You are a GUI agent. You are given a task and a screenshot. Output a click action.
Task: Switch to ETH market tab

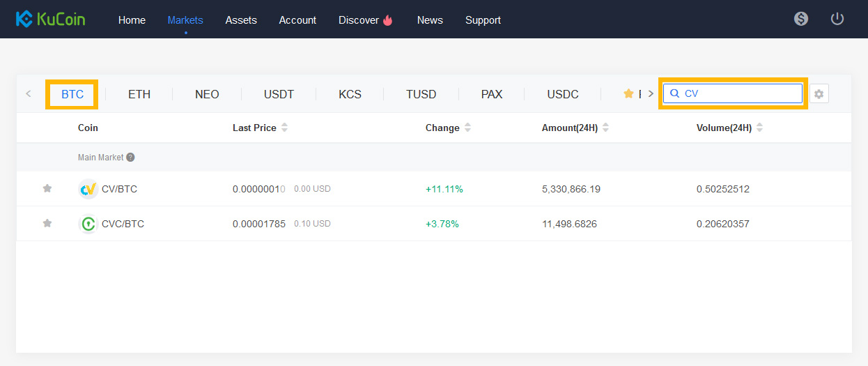point(139,94)
